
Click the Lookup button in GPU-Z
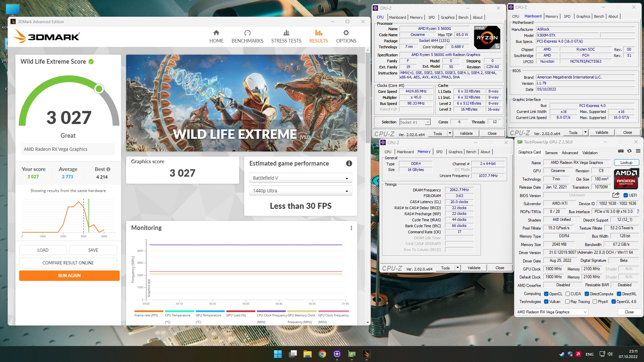click(x=626, y=163)
